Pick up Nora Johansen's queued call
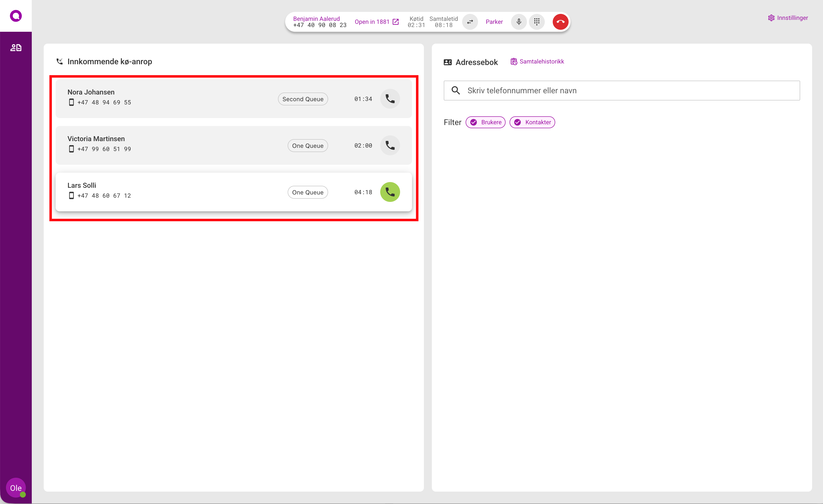Screen dimensions: 823x504 [x=390, y=99]
